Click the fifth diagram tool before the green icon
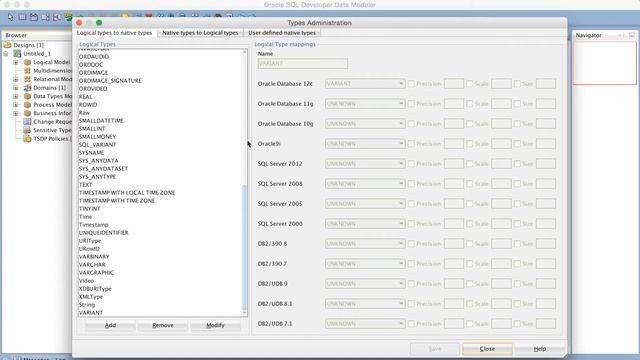The image size is (640, 360). click(x=56, y=17)
